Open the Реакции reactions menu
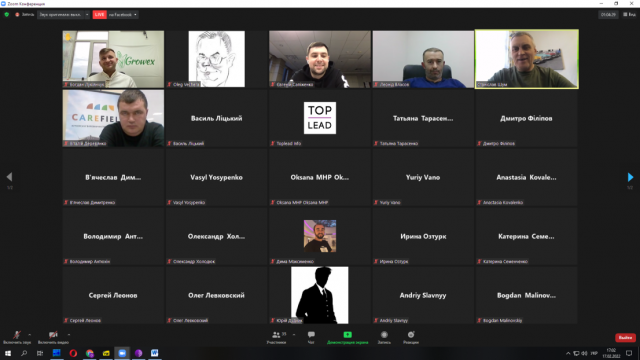640x360 pixels. click(411, 337)
